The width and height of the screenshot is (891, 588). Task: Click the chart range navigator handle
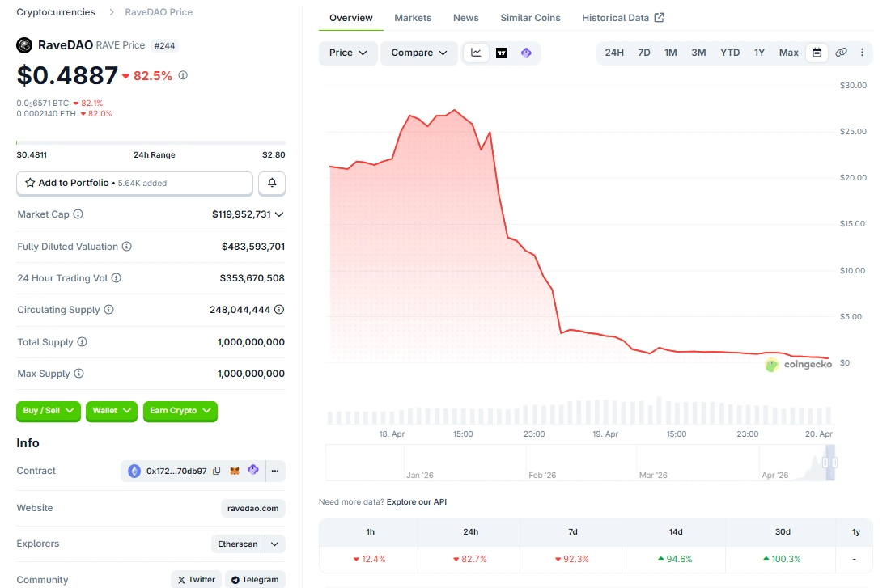825,463
